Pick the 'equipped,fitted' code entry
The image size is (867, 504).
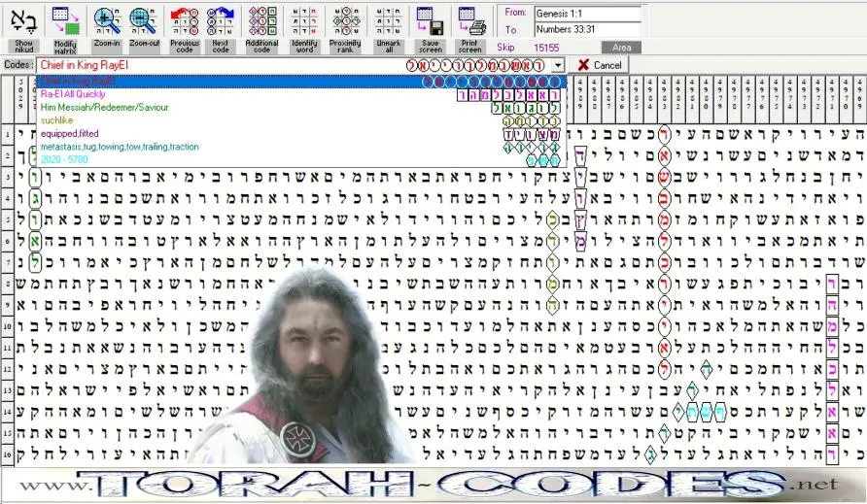tap(302, 134)
